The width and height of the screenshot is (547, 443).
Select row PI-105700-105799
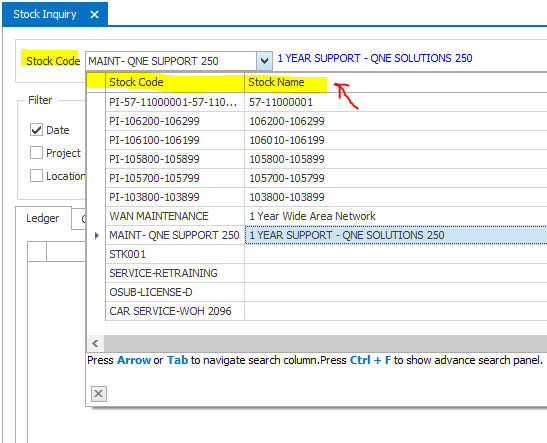pos(175,178)
